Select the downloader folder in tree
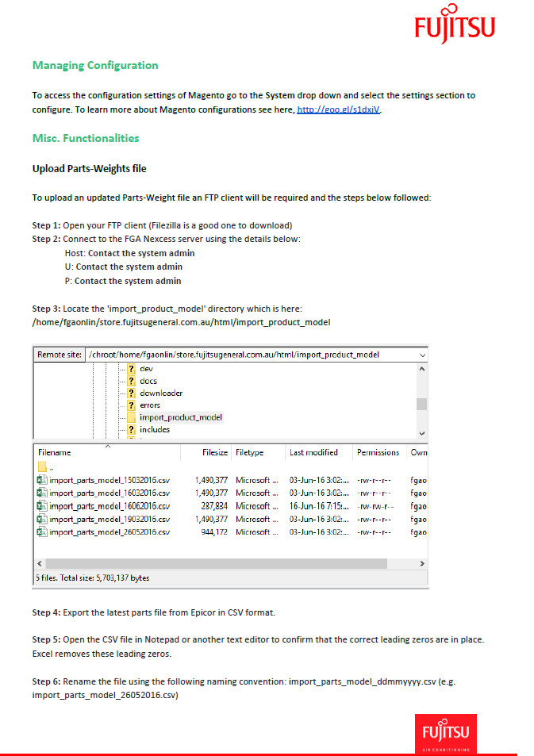Image resolution: width=534 pixels, height=756 pixels. click(161, 393)
